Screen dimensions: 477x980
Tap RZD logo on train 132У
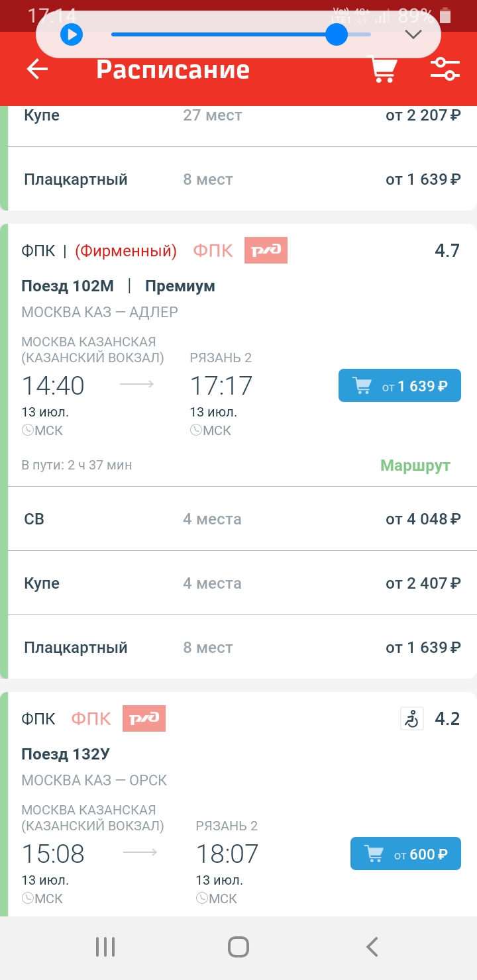click(144, 718)
